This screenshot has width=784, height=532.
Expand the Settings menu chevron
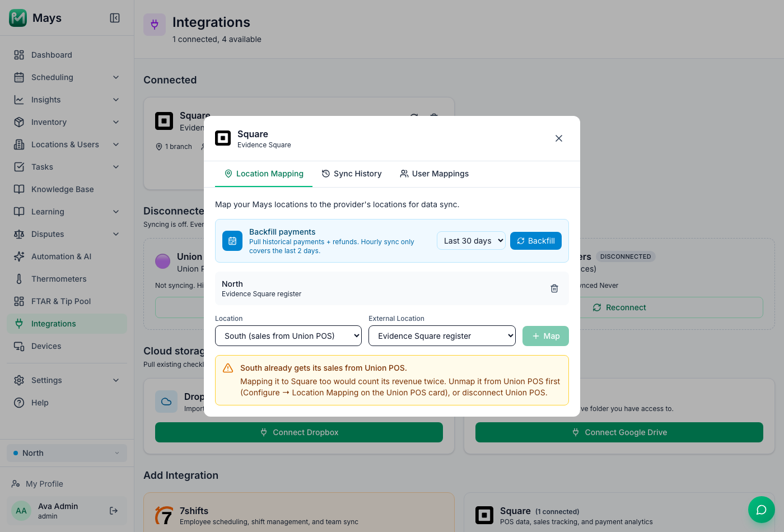point(116,380)
